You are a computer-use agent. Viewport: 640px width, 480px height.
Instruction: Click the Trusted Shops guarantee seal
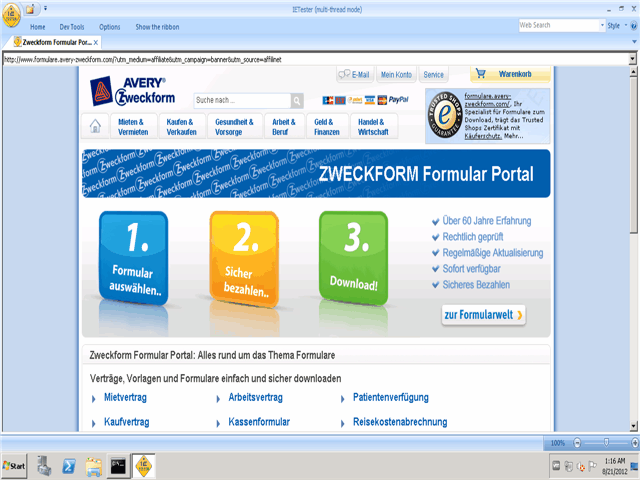coord(445,115)
